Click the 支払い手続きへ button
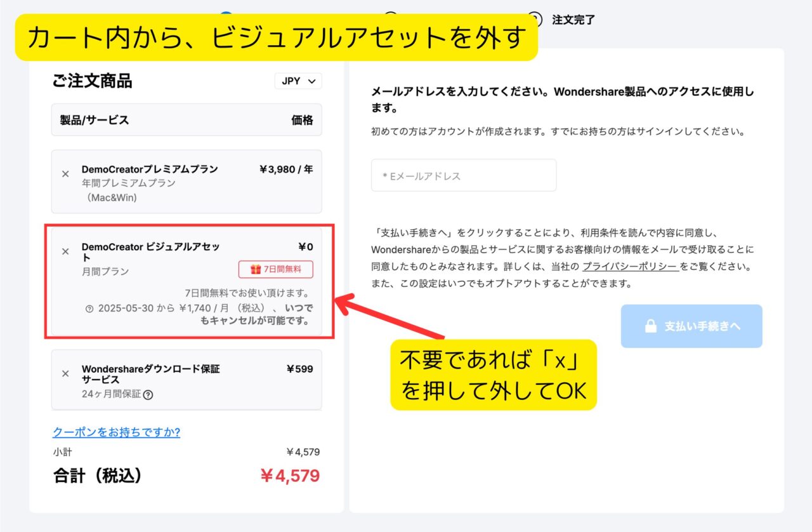Image resolution: width=812 pixels, height=532 pixels. 691,326
